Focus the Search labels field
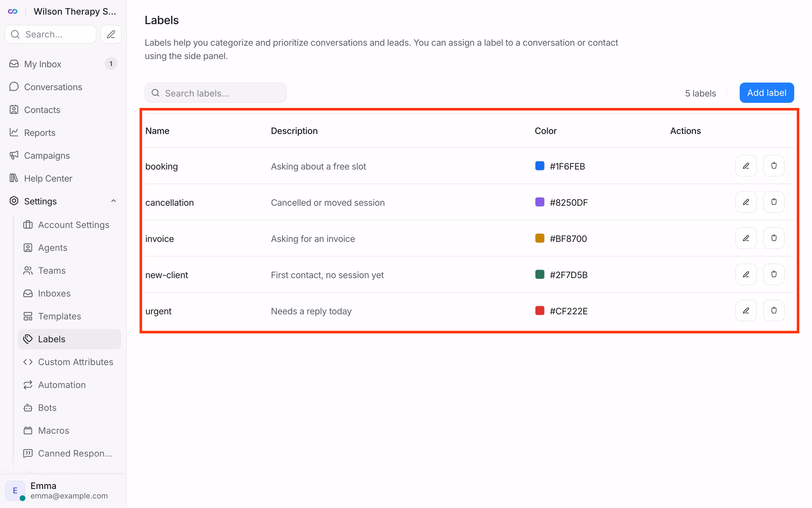The width and height of the screenshot is (812, 508). 215,93
